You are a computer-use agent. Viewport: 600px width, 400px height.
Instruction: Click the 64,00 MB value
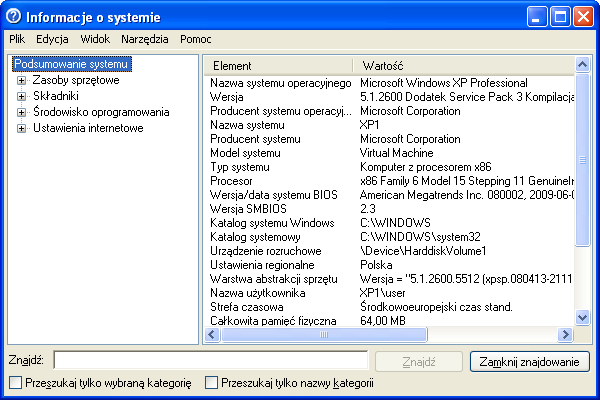[x=383, y=320]
